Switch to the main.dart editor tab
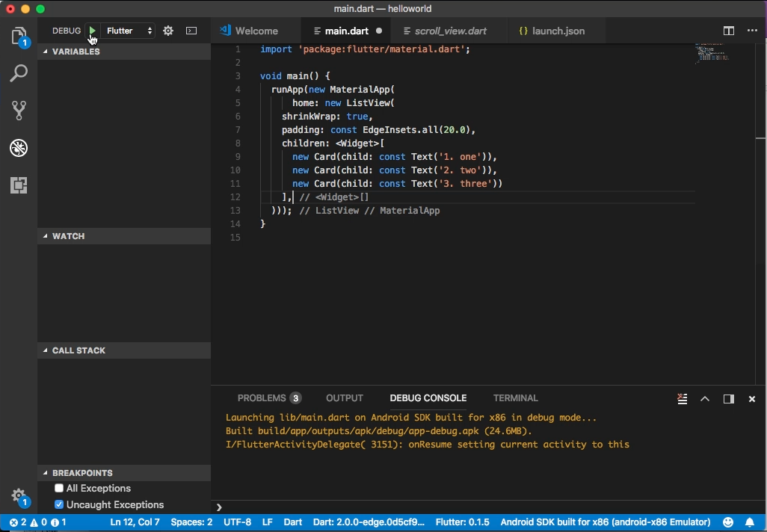Viewport: 767px width, 532px height. click(x=347, y=31)
